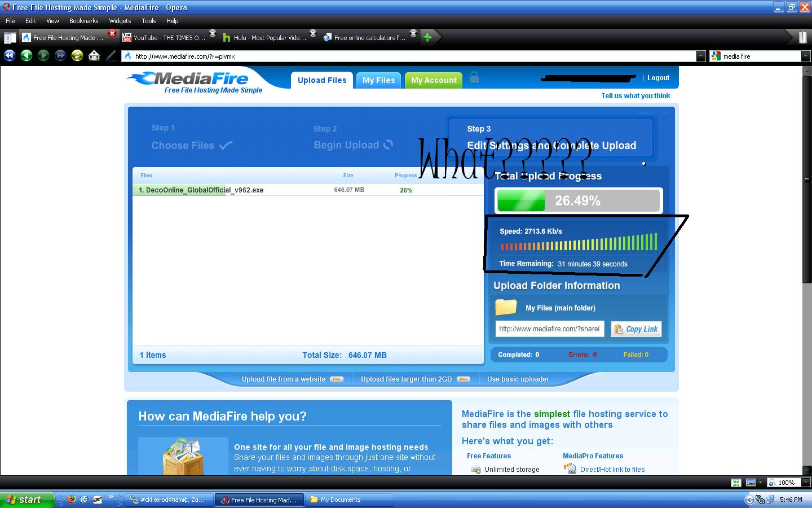Click the share link URL field
The image size is (812, 508).
pos(550,329)
